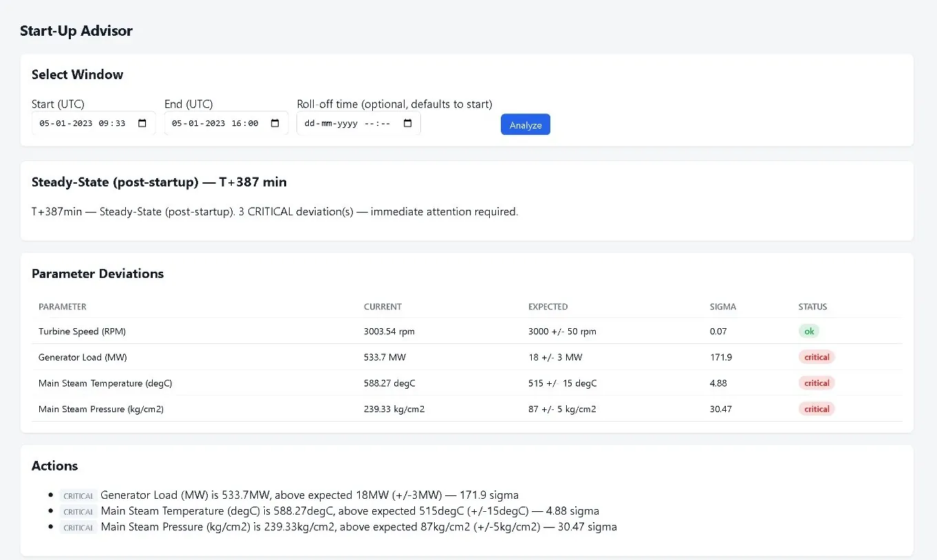The image size is (937, 560).
Task: Open calendar picker in End (UTC) field
Action: click(275, 123)
